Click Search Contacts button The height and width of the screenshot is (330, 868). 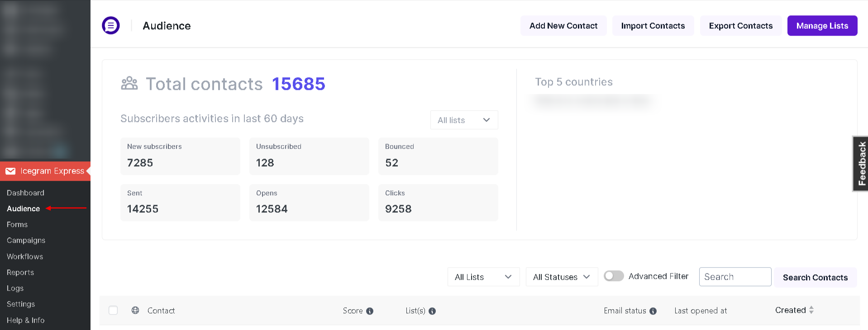click(x=815, y=277)
